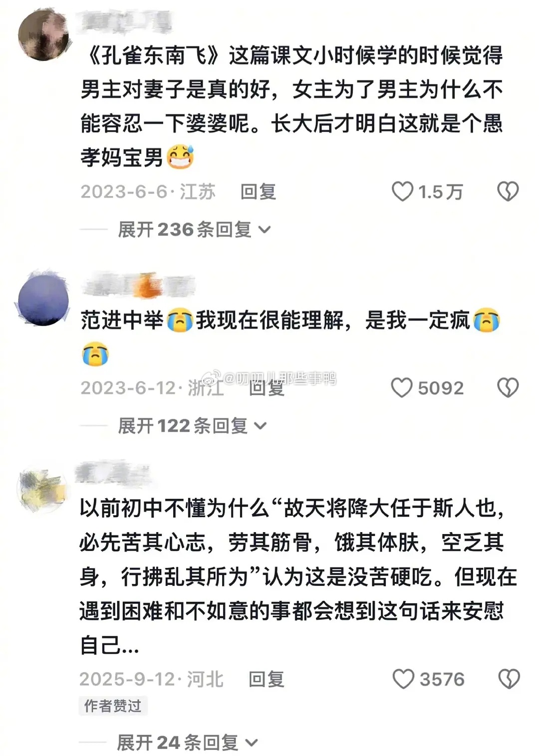
Task: Tap broken heart on 范进中举 comment
Action: pos(508,387)
